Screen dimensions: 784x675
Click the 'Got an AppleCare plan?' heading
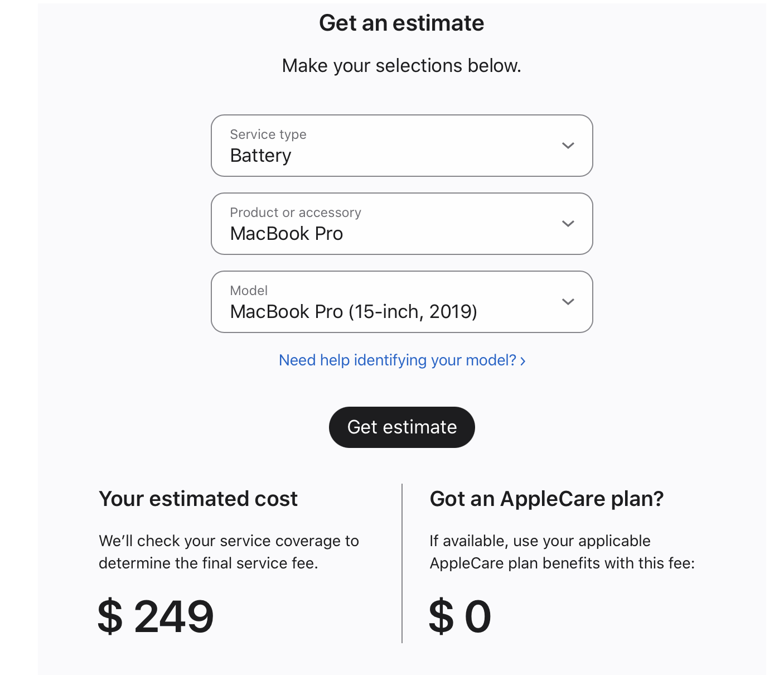click(546, 499)
